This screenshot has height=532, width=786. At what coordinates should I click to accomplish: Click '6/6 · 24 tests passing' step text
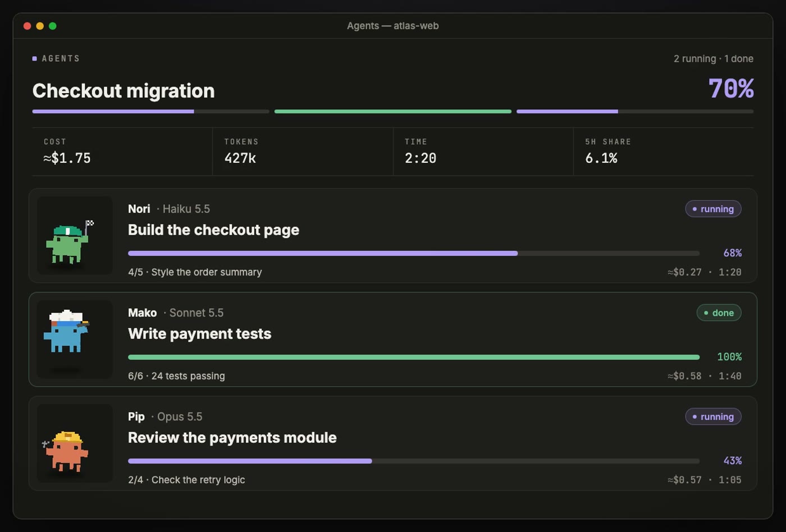pos(176,376)
